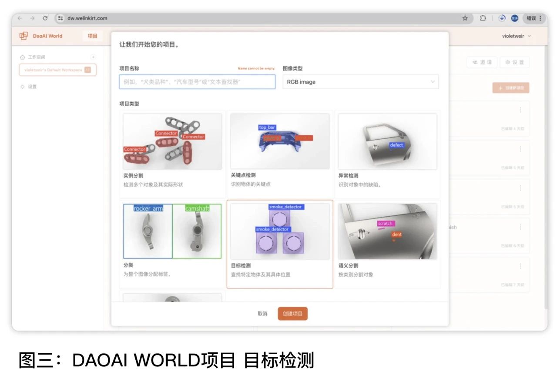Click the 创建新项目 button behind dialog
The image size is (557, 392).
[x=511, y=88]
